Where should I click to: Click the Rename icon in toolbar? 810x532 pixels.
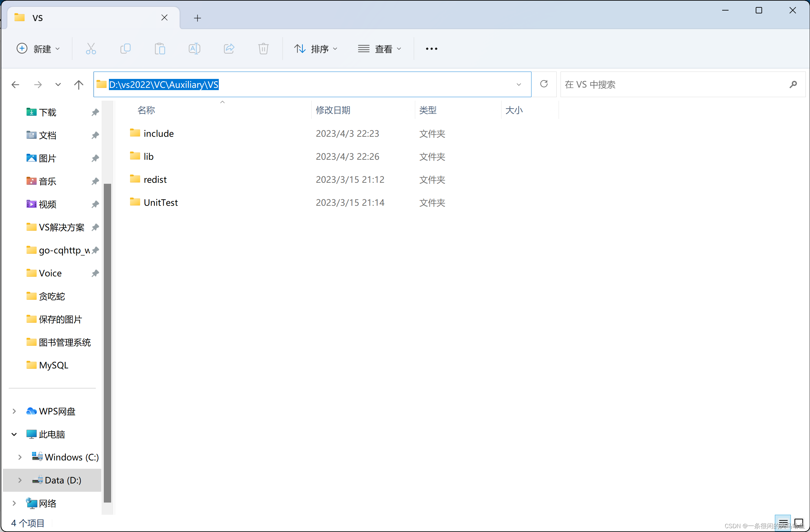194,49
